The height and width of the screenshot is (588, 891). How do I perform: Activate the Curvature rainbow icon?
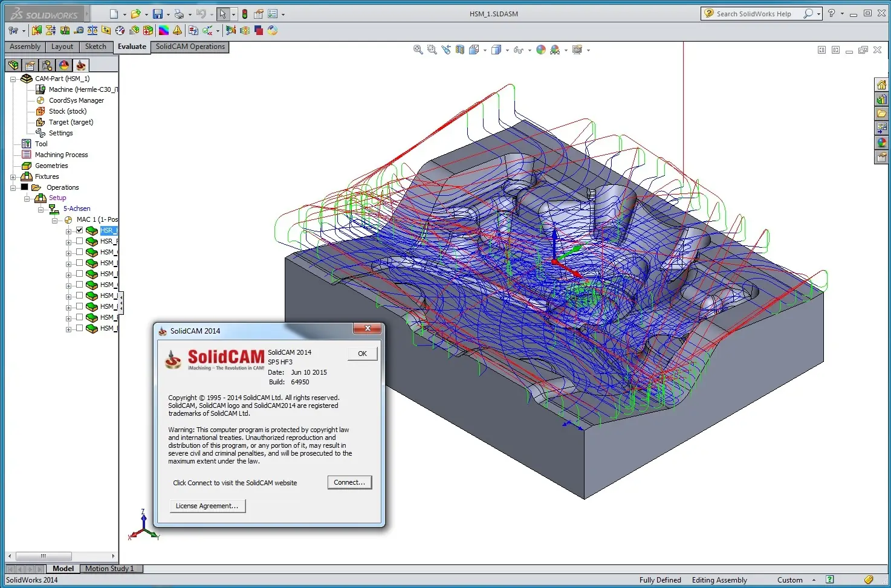tap(164, 30)
